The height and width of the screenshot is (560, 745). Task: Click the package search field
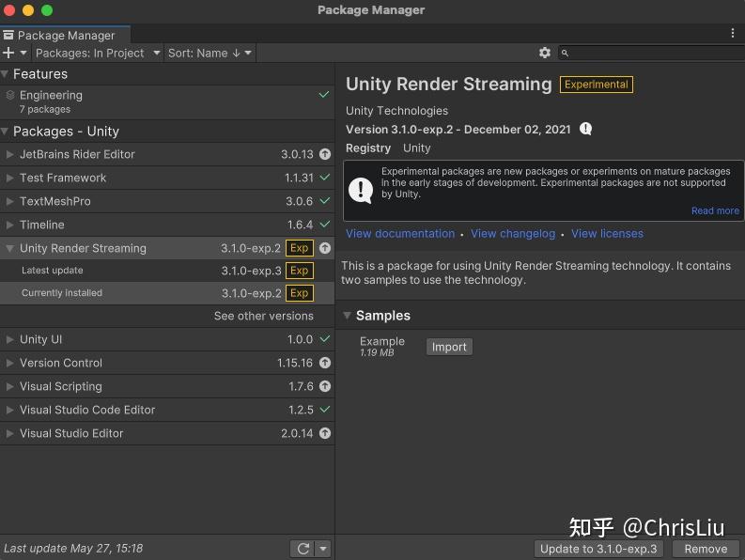(651, 53)
